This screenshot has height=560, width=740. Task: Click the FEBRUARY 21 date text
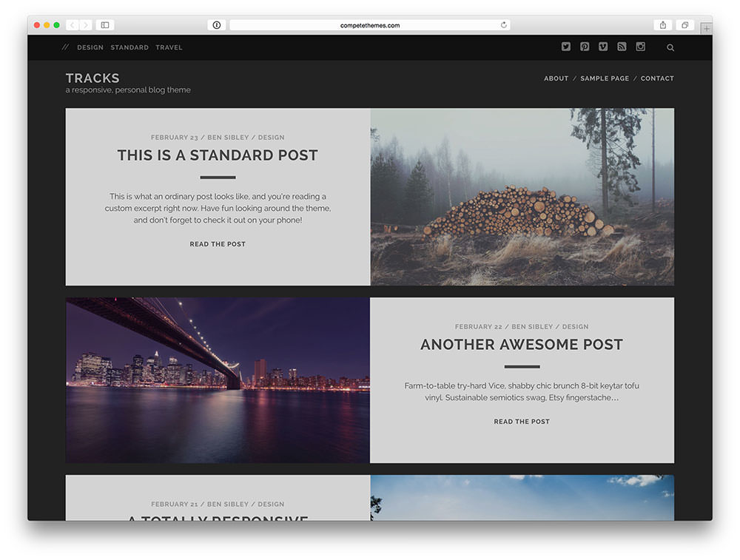pyautogui.click(x=174, y=504)
